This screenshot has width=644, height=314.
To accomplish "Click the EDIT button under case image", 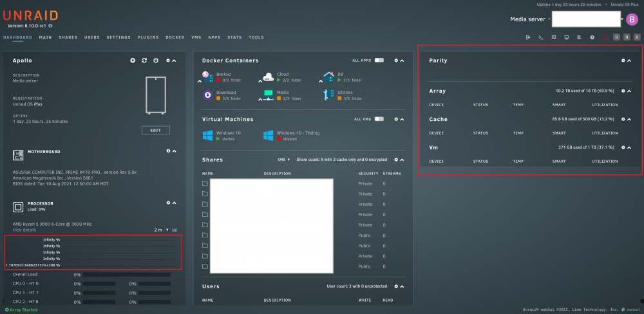I will pyautogui.click(x=156, y=130).
